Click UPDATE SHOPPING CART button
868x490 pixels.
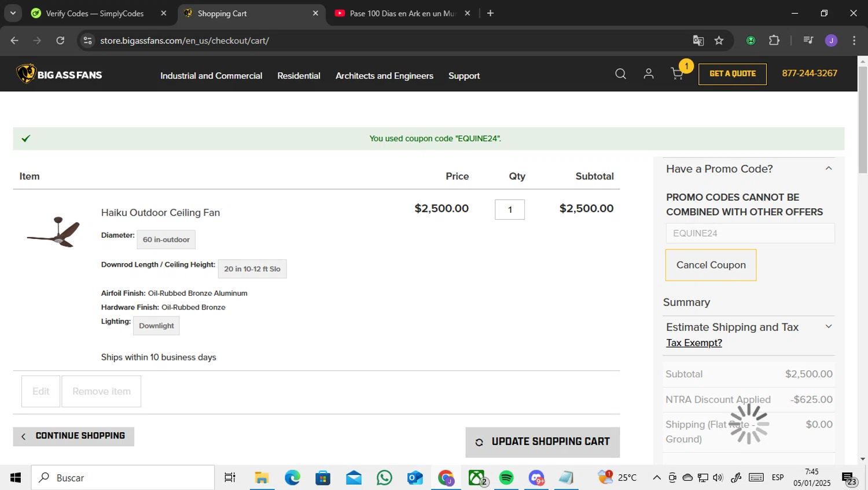[542, 443]
